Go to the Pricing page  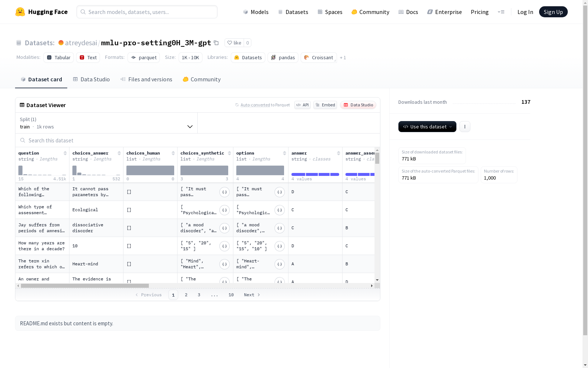point(480,12)
